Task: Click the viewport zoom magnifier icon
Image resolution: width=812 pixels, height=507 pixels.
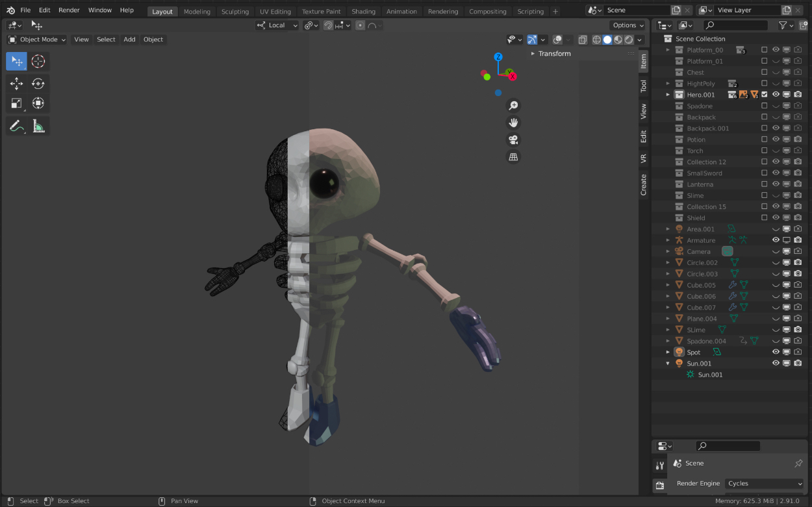Action: tap(513, 106)
